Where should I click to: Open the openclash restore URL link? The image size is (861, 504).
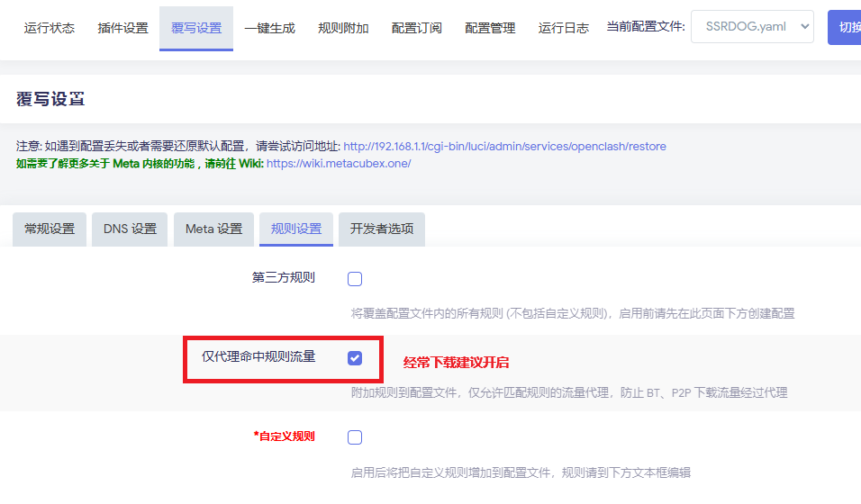coord(504,147)
